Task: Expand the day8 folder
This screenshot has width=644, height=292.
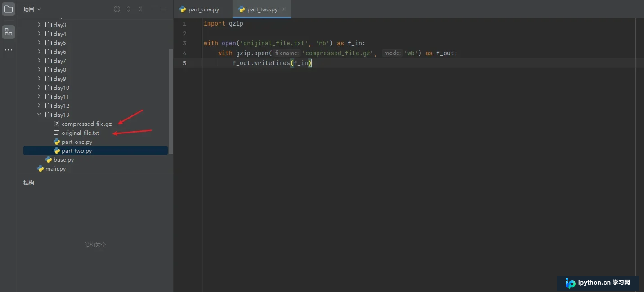Action: [40, 70]
